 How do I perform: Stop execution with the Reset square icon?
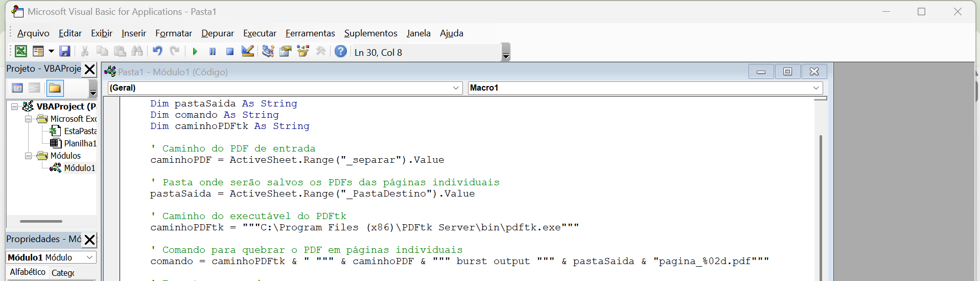click(230, 51)
